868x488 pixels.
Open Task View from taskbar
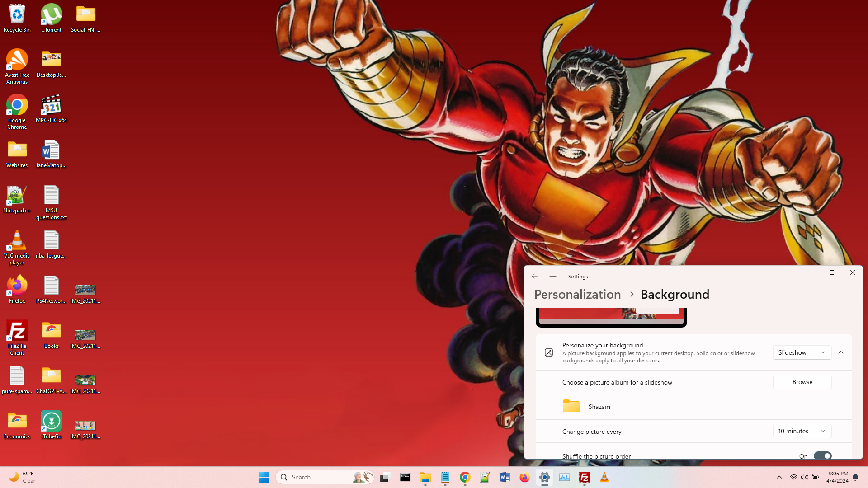click(385, 477)
